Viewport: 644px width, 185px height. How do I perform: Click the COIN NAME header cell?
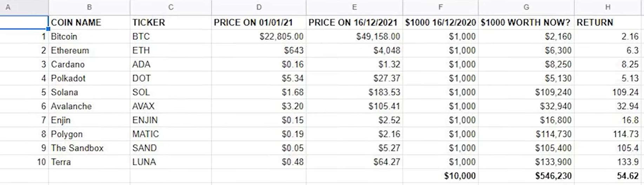tap(89, 23)
